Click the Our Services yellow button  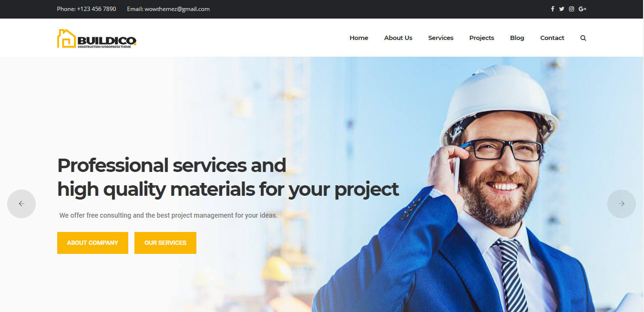click(165, 243)
